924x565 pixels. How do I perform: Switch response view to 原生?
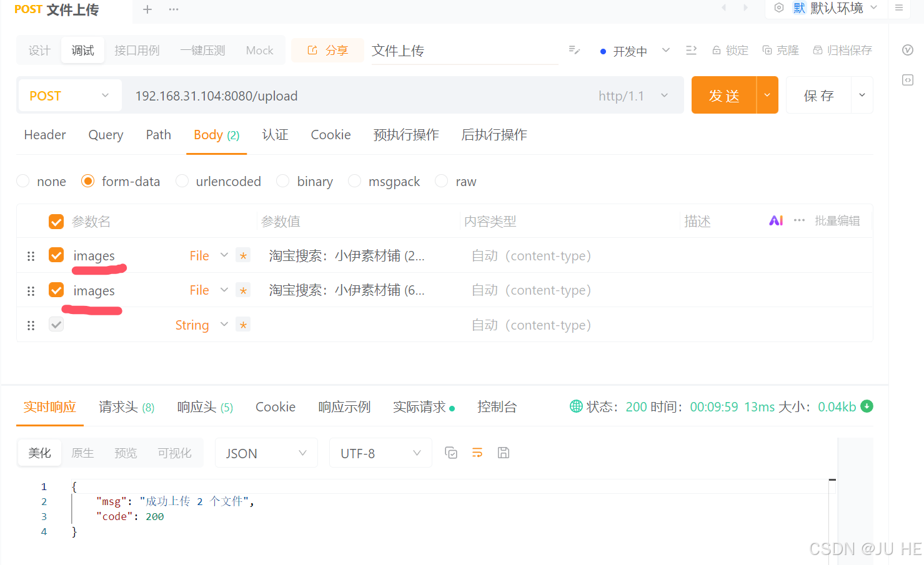tap(82, 453)
